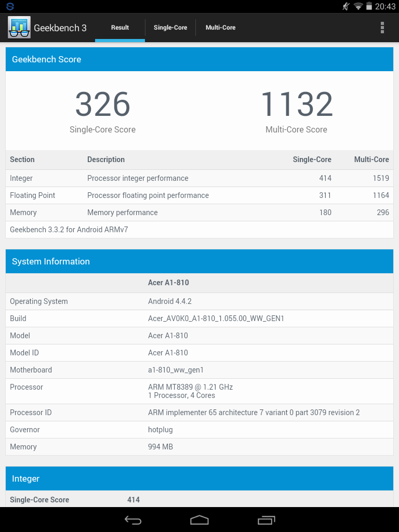399x532 pixels.
Task: Tap the Acer_AV0K0_A1-810_1.055.00_WW_GEN1 build value
Action: [216, 318]
